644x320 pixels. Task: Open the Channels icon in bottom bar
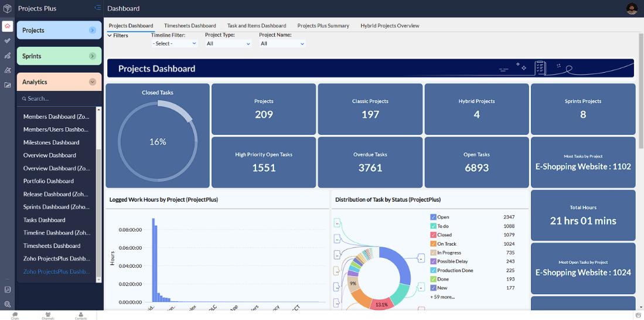pos(48,315)
